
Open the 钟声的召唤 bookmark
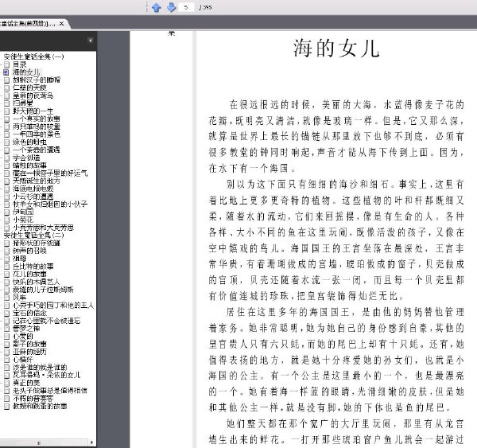pyautogui.click(x=29, y=251)
